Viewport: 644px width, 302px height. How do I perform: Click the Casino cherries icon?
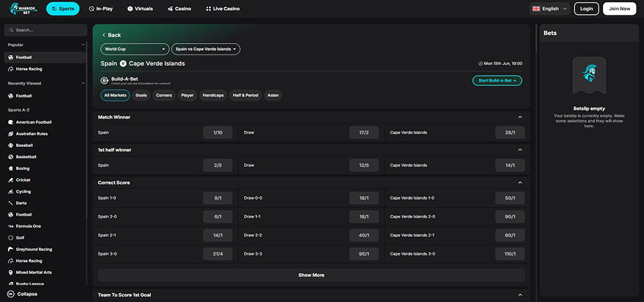[x=170, y=9]
